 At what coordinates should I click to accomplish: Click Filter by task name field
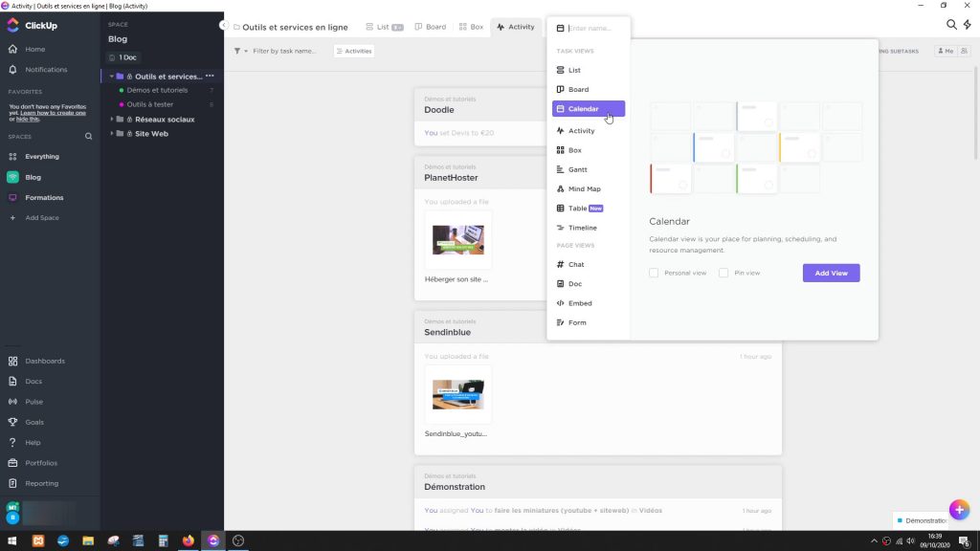click(284, 52)
